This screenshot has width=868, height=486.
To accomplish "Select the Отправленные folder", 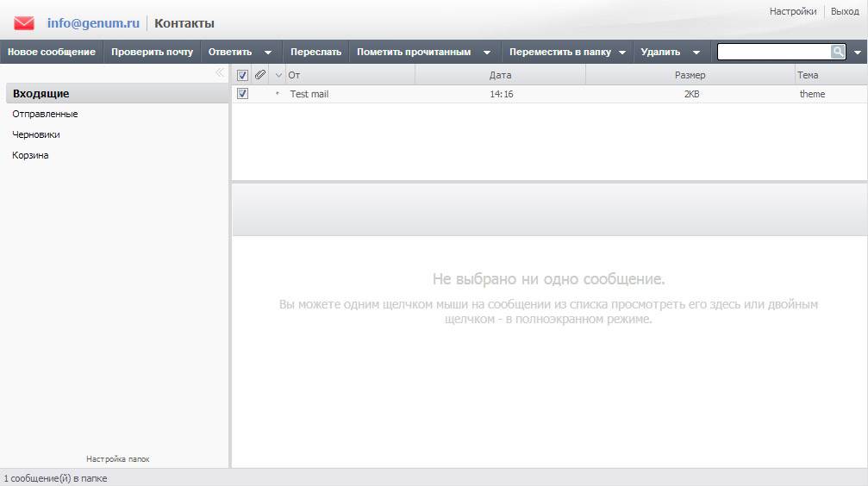I will [x=45, y=114].
